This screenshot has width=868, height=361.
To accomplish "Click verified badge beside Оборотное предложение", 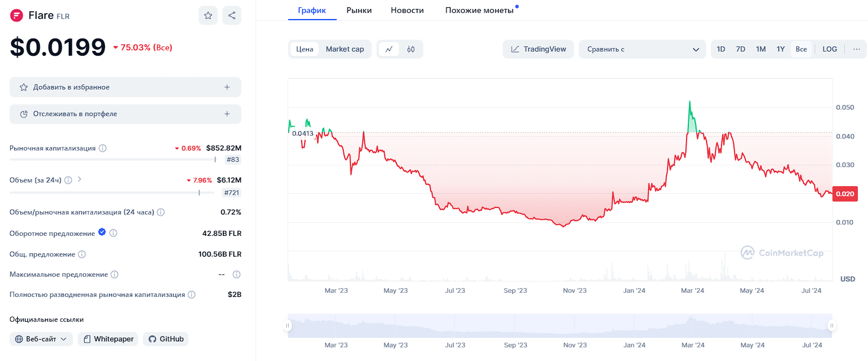I will tap(102, 232).
